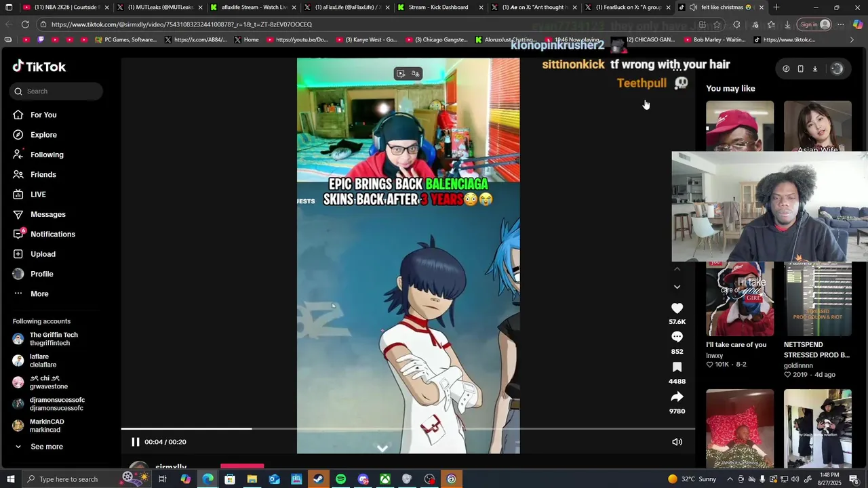Go to next video with down chevron
868x488 pixels.
pyautogui.click(x=677, y=287)
